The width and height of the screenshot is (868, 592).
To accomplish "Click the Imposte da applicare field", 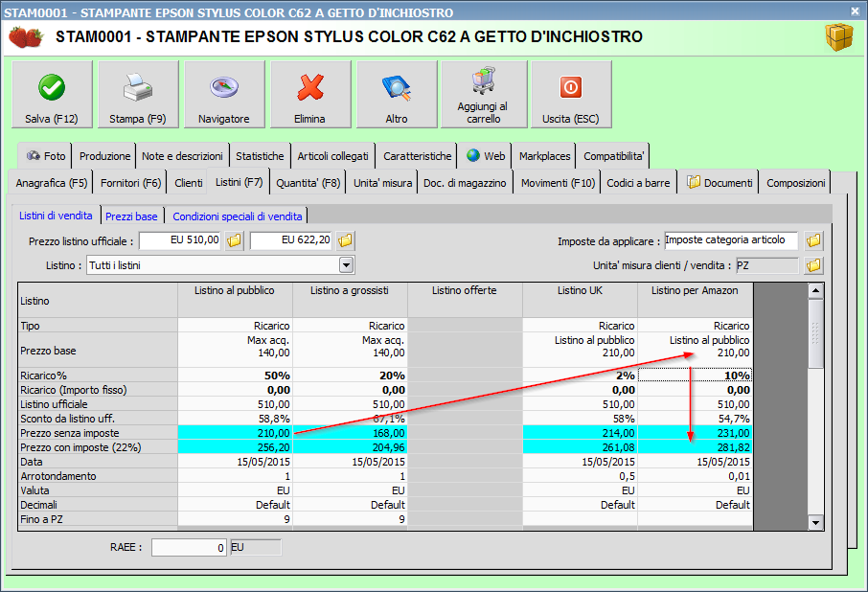I will pyautogui.click(x=731, y=240).
